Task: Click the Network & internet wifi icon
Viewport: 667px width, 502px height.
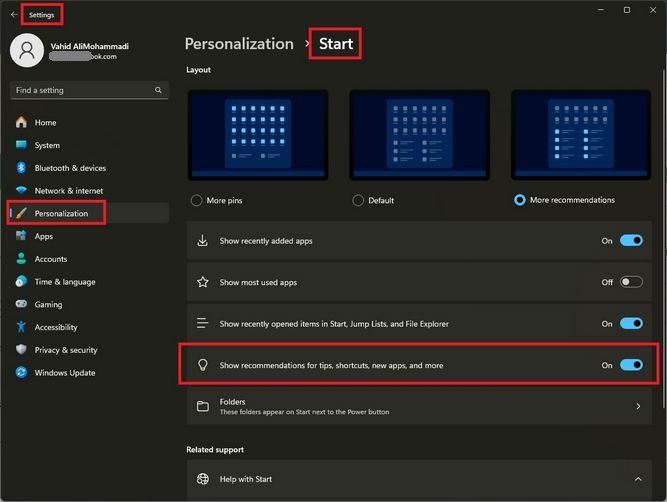Action: (21, 191)
